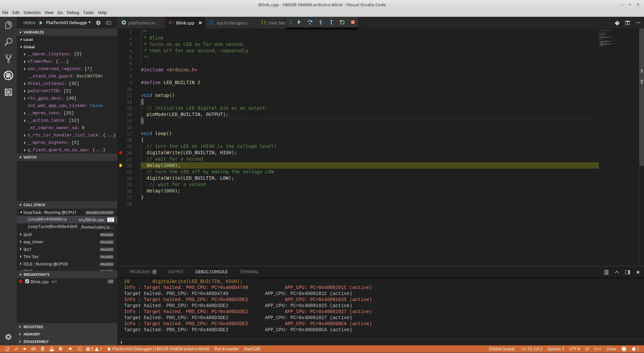Click PlatformIO Upload arrow in status bar

pyautogui.click(x=25, y=349)
